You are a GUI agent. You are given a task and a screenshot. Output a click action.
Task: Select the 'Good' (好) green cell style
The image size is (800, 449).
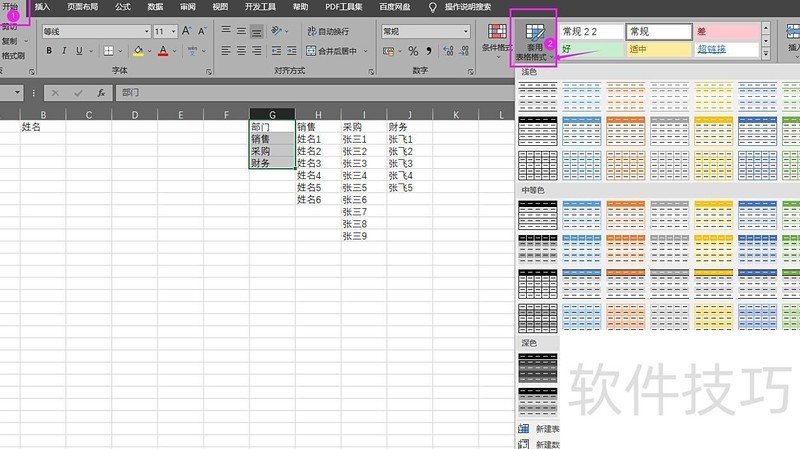coord(590,48)
